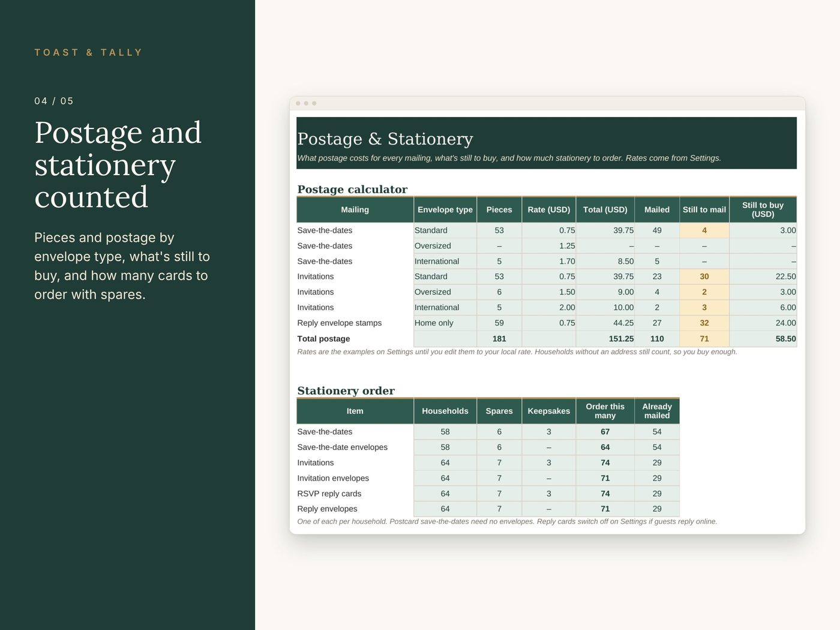Select the "Stationery order" section heading

(346, 391)
